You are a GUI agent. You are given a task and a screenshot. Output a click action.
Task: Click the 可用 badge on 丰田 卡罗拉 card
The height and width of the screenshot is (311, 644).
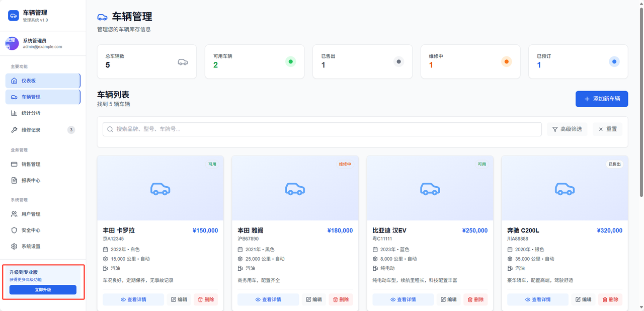(x=212, y=164)
